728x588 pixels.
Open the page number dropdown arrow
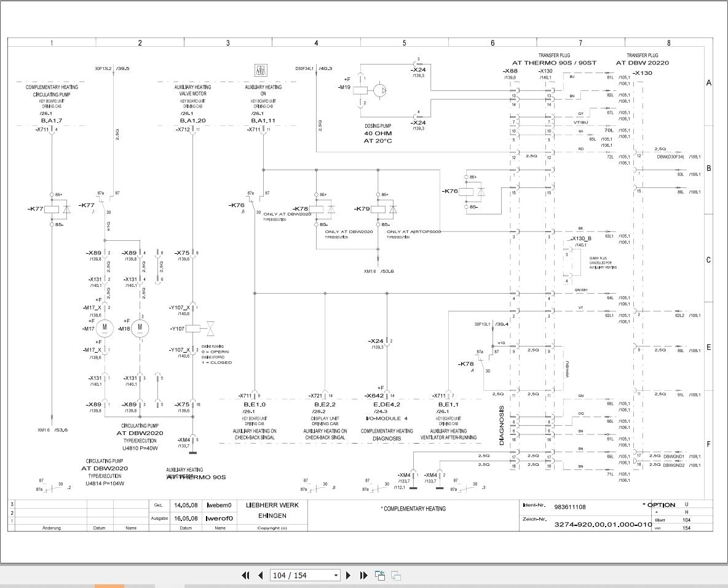coord(336,576)
